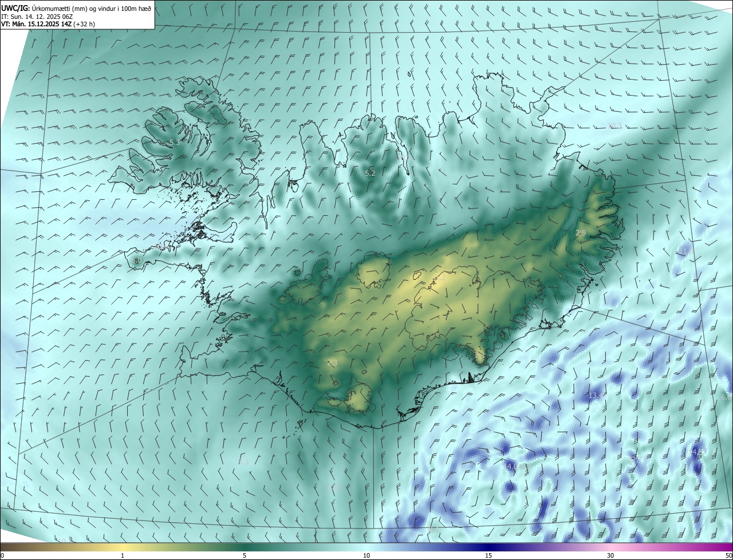Click the "2.9" value in east Iceland
The height and width of the screenshot is (560, 733).
coord(581,233)
